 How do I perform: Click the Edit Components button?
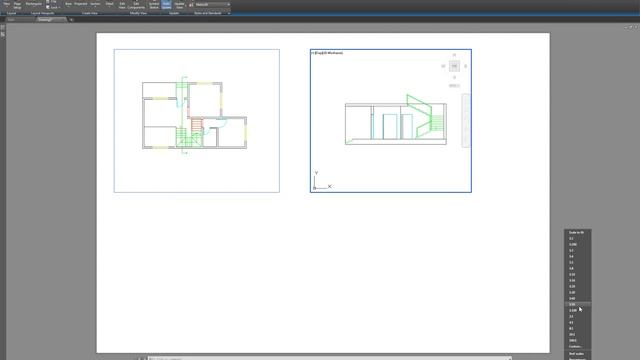[x=136, y=5]
